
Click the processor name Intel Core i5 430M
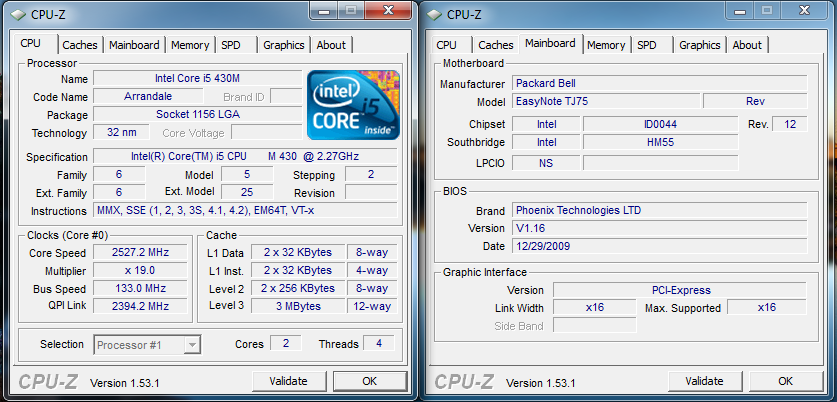coord(198,78)
